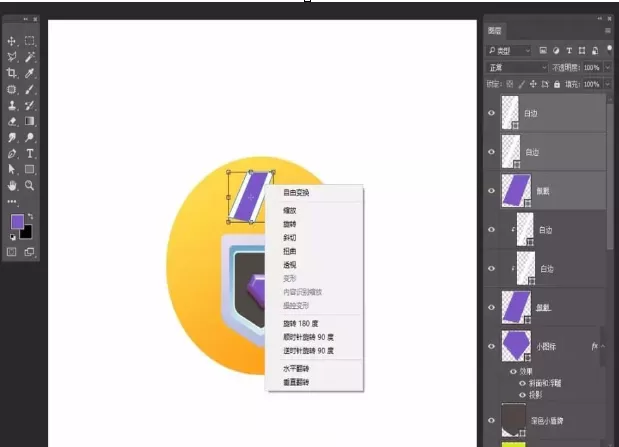Click the black background color swatch

point(27,233)
